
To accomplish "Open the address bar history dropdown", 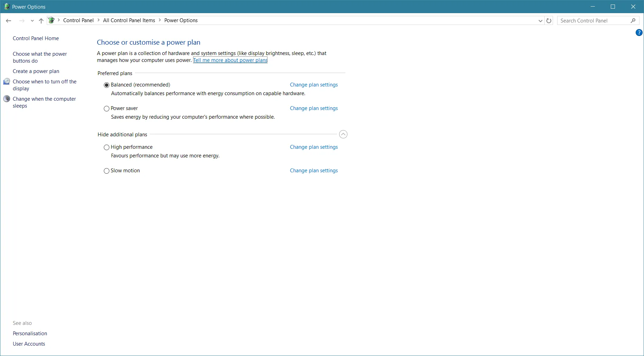I will tap(540, 21).
